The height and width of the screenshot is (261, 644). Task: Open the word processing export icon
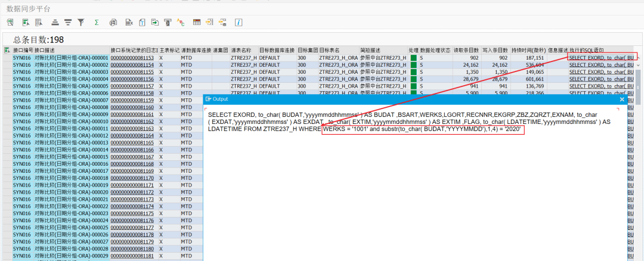[x=142, y=22]
